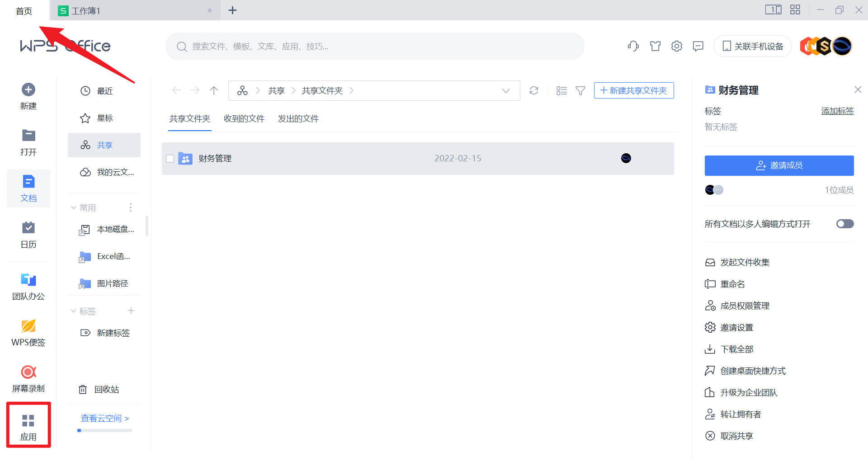Open the 屏幕录制 screen recording tool
The image size is (868, 461).
point(28,379)
